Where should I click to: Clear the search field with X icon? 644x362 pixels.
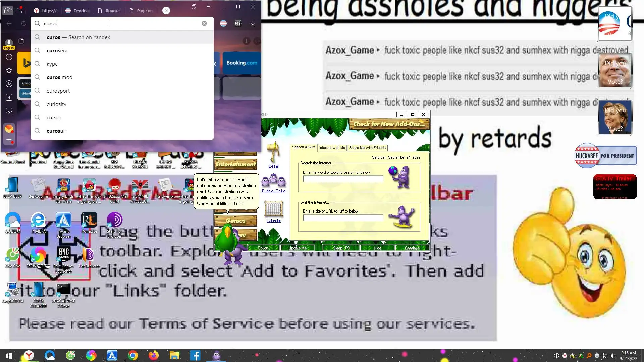[204, 23]
